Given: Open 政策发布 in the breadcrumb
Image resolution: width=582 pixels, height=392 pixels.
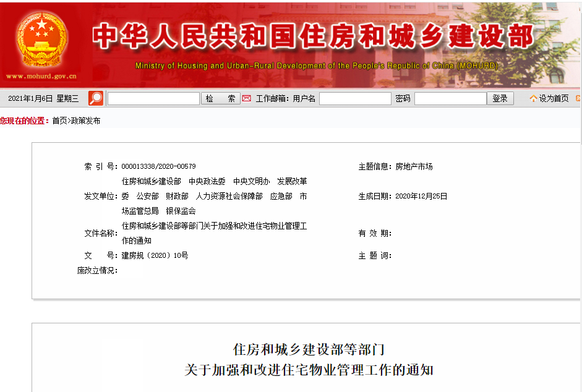Looking at the screenshot, I should (x=85, y=121).
